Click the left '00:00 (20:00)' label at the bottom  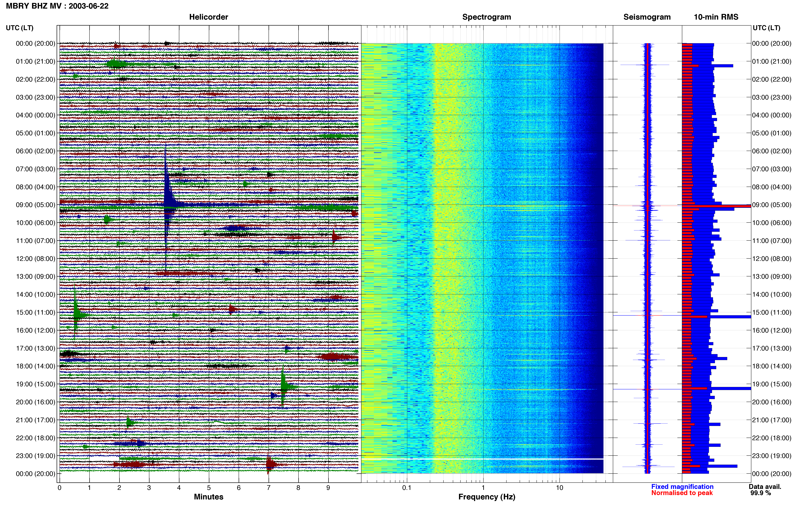tap(36, 474)
